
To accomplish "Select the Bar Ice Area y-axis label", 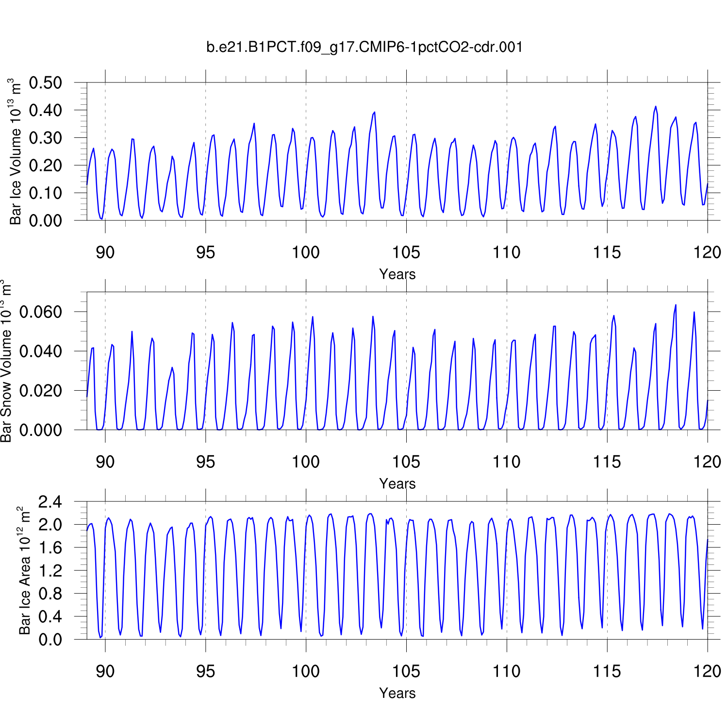I will [24, 571].
